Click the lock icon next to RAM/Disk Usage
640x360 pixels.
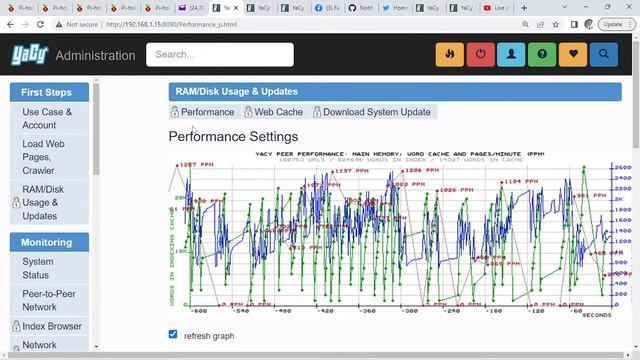(16, 202)
